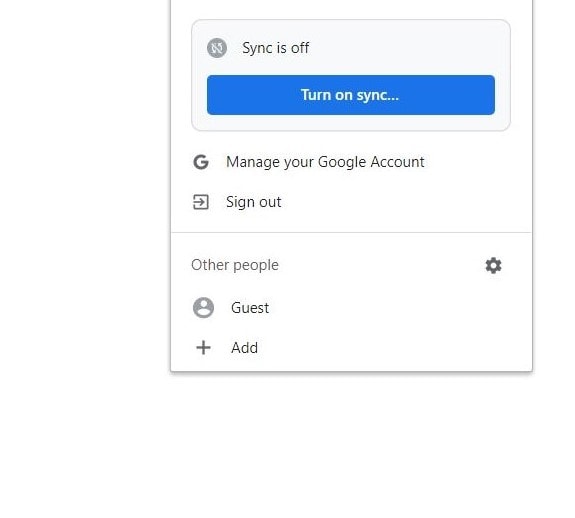Click the "Other people" section heading
The width and height of the screenshot is (575, 518).
[x=235, y=265]
